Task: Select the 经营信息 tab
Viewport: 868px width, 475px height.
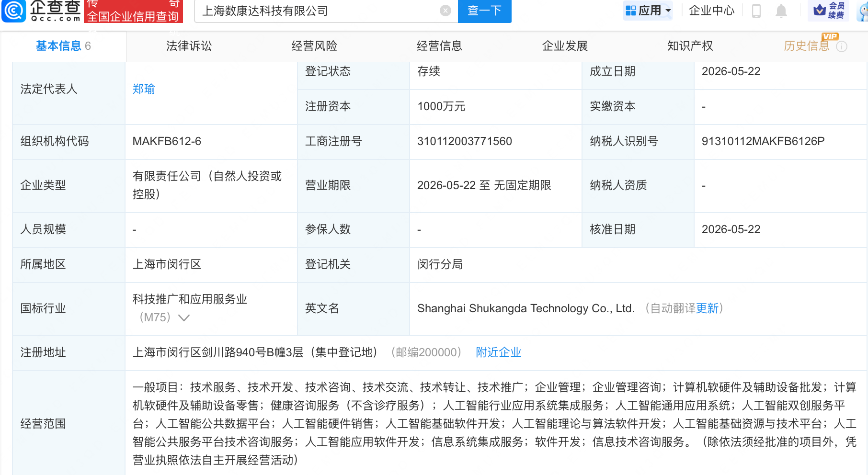Action: pyautogui.click(x=439, y=46)
